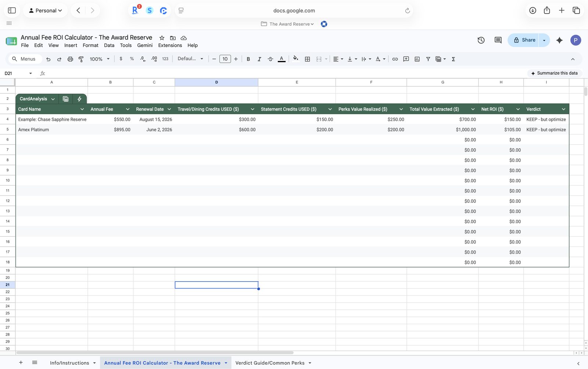Open the borders menu
The width and height of the screenshot is (588, 369).
click(308, 59)
